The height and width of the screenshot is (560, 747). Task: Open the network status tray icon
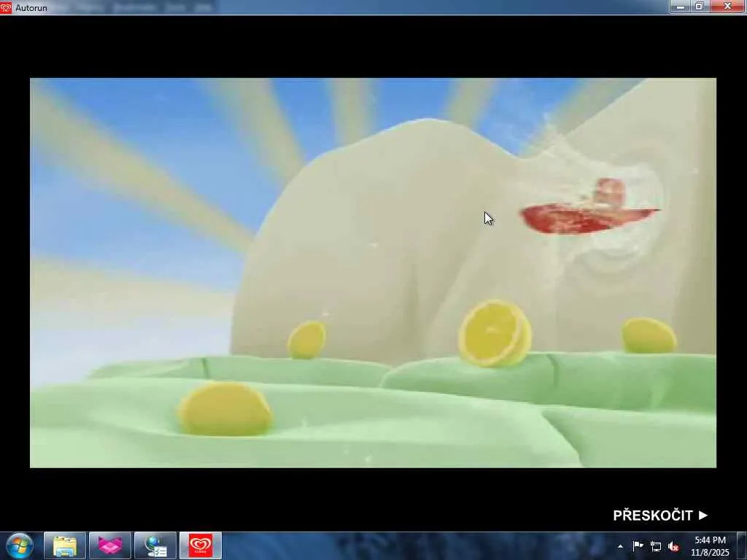(656, 547)
